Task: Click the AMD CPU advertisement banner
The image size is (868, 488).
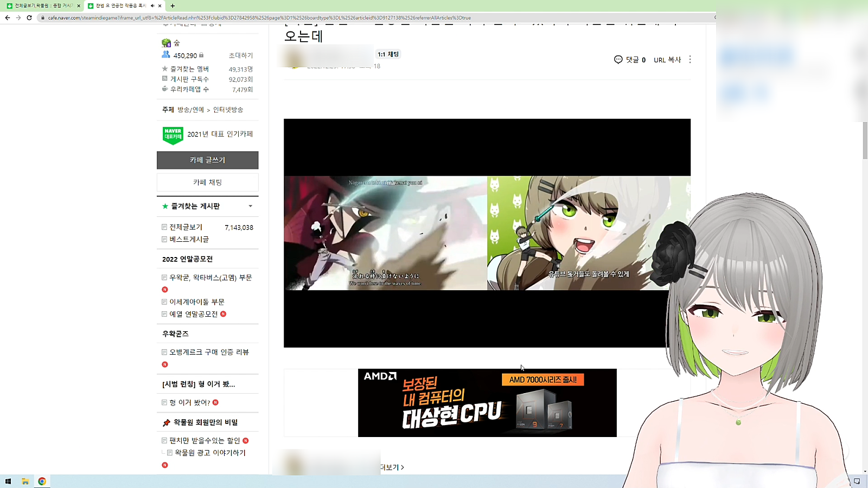Action: (487, 403)
